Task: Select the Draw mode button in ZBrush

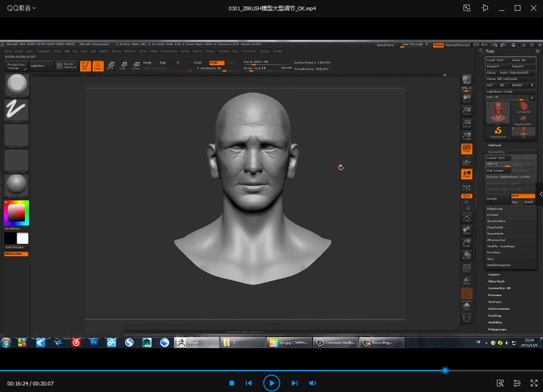Action: pyautogui.click(x=98, y=66)
